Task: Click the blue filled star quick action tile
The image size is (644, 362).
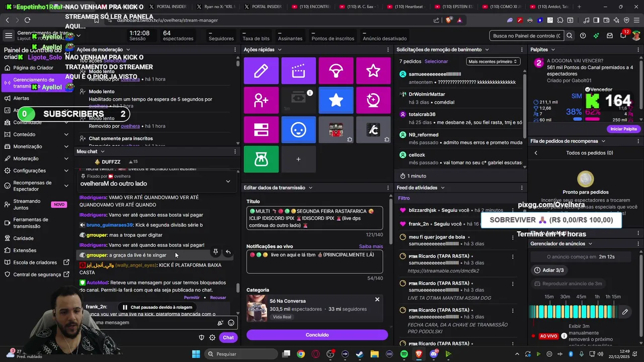Action: 336,100
